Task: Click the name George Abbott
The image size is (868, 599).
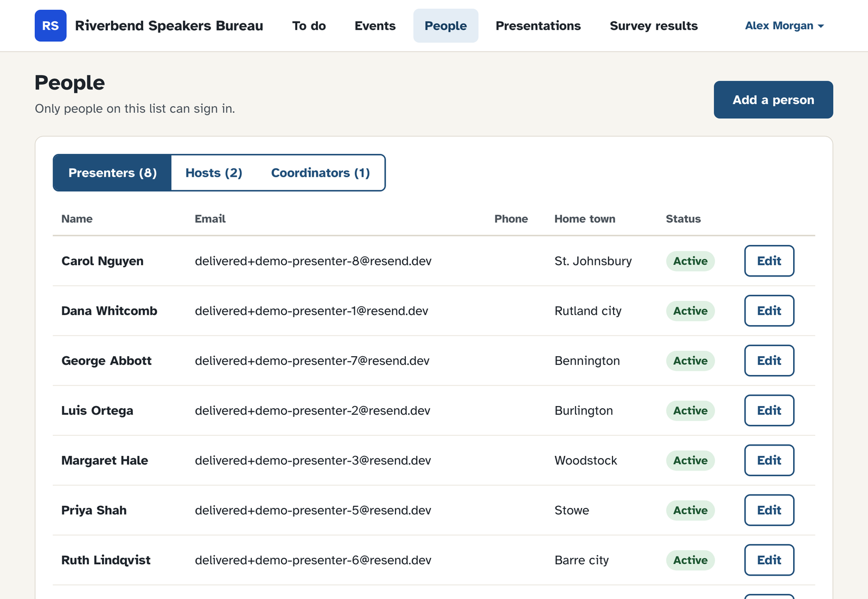Action: click(x=106, y=361)
